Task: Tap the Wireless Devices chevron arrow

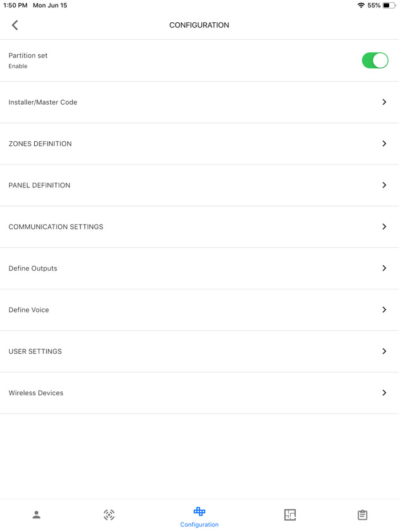Action: (384, 393)
